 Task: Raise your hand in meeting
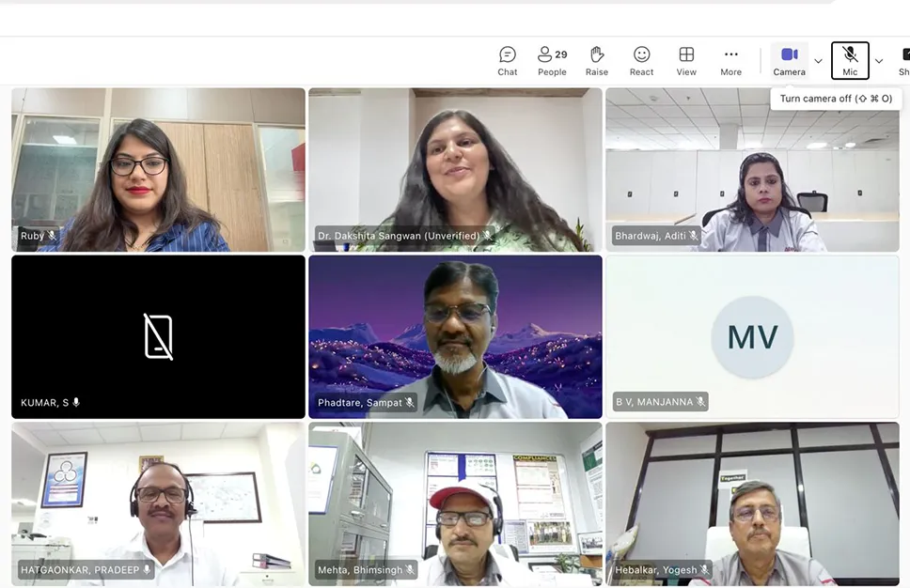pyautogui.click(x=596, y=61)
